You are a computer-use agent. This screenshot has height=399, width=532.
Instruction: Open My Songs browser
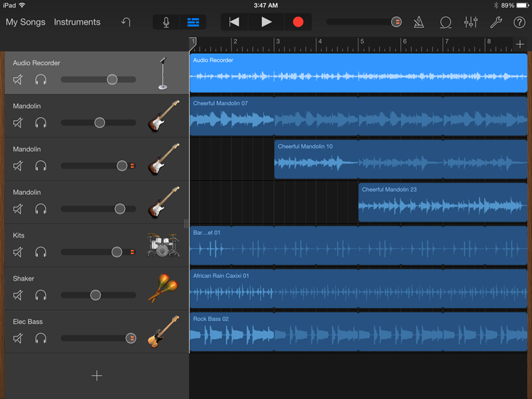tap(25, 22)
